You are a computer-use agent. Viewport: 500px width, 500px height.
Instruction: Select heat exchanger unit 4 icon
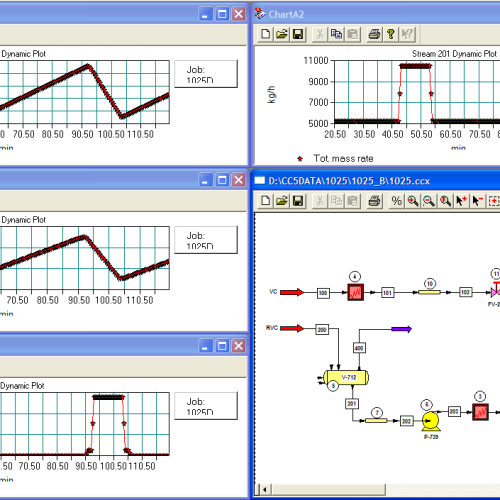click(355, 292)
